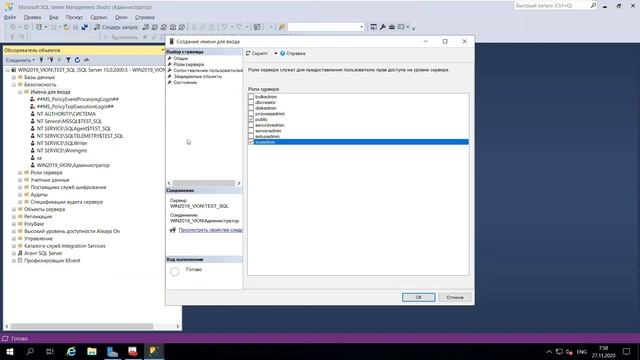The width and height of the screenshot is (640, 360).
Task: Select the Сопоставление пользователей page
Action: (208, 70)
